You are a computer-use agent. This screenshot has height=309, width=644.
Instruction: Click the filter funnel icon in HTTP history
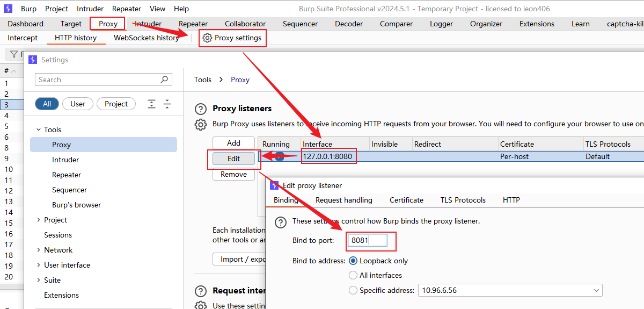14,54
